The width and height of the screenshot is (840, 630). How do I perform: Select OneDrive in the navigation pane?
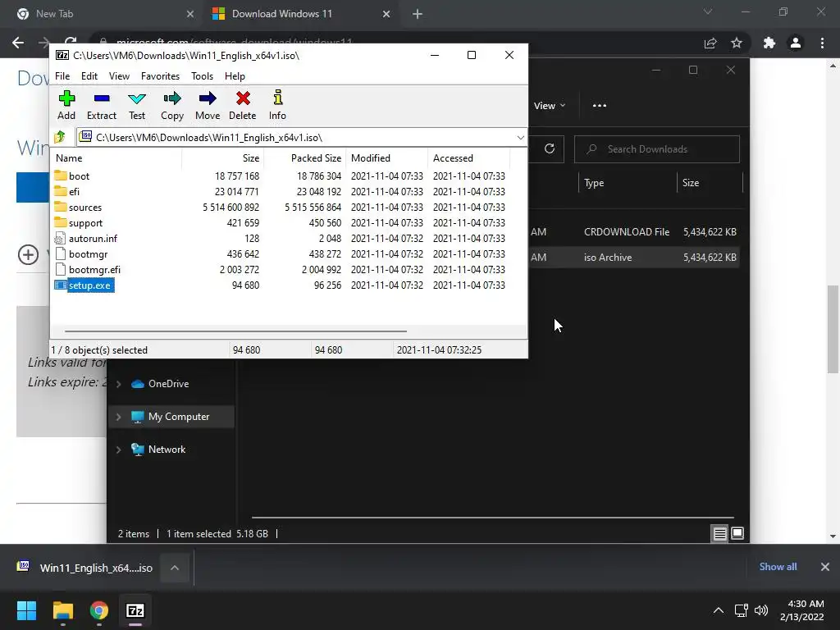click(x=160, y=384)
